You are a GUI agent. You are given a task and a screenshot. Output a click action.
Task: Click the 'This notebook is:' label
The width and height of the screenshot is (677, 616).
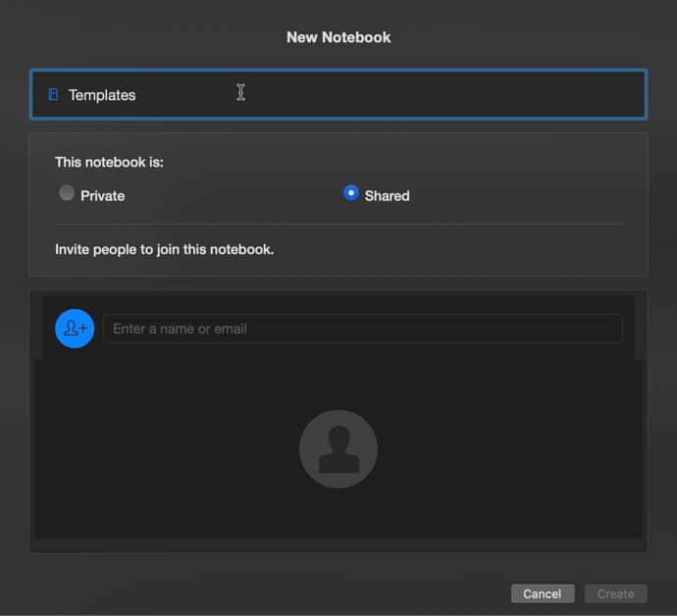click(x=109, y=162)
